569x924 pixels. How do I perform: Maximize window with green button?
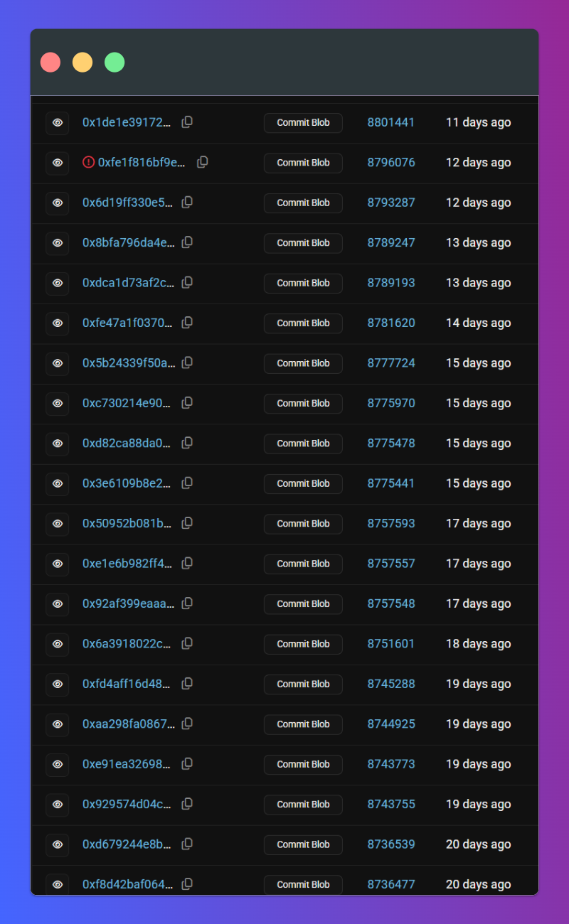(115, 62)
